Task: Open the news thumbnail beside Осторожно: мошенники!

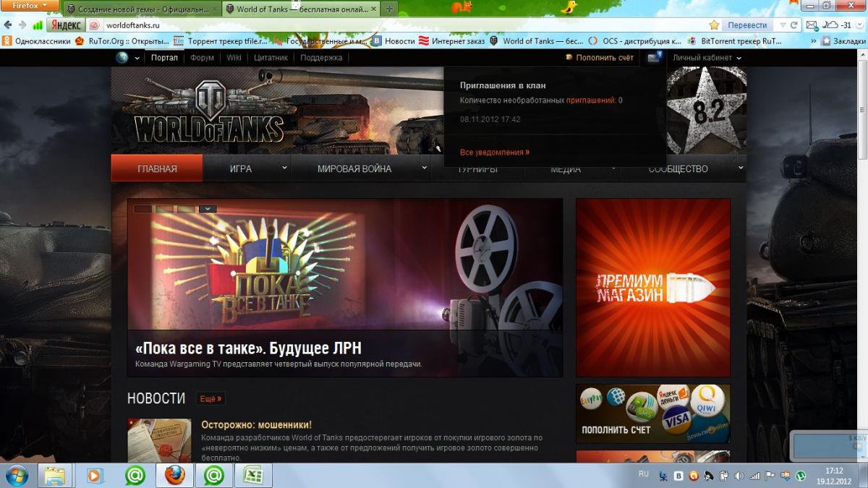Action: click(x=159, y=440)
